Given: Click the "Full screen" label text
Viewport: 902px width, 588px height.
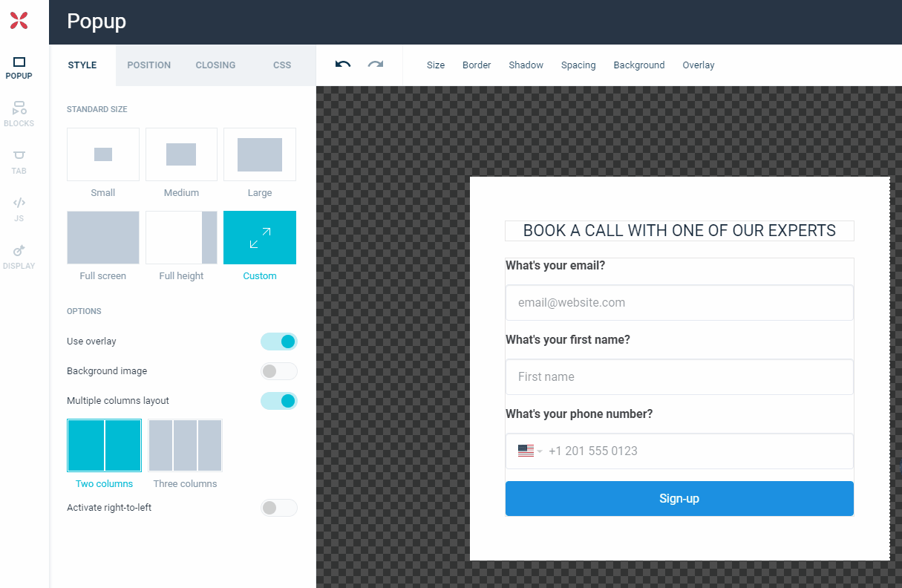Looking at the screenshot, I should [x=103, y=276].
